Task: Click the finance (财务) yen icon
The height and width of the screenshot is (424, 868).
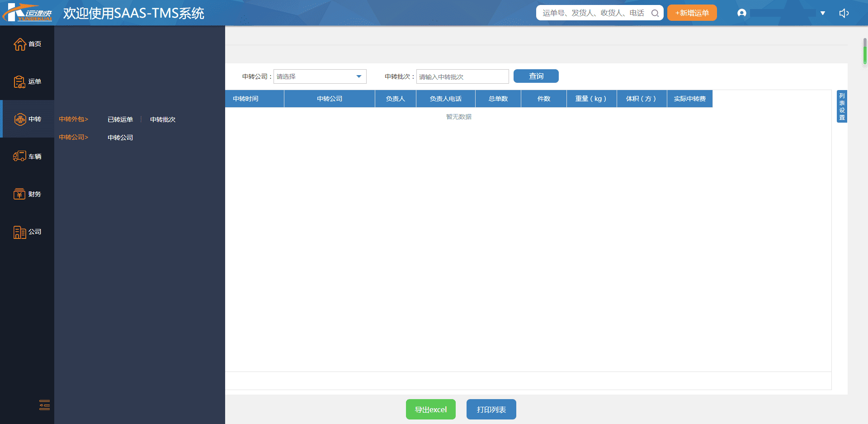Action: (x=19, y=194)
